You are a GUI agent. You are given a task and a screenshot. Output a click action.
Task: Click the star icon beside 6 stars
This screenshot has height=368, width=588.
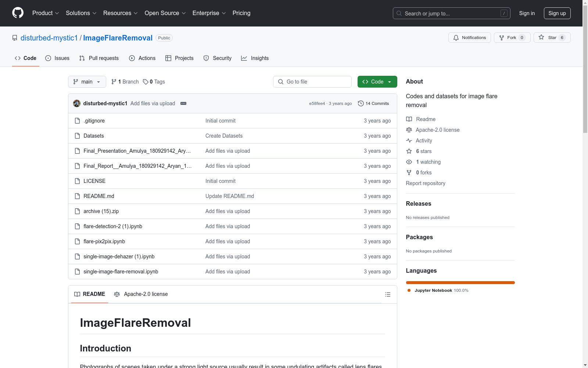click(x=409, y=151)
